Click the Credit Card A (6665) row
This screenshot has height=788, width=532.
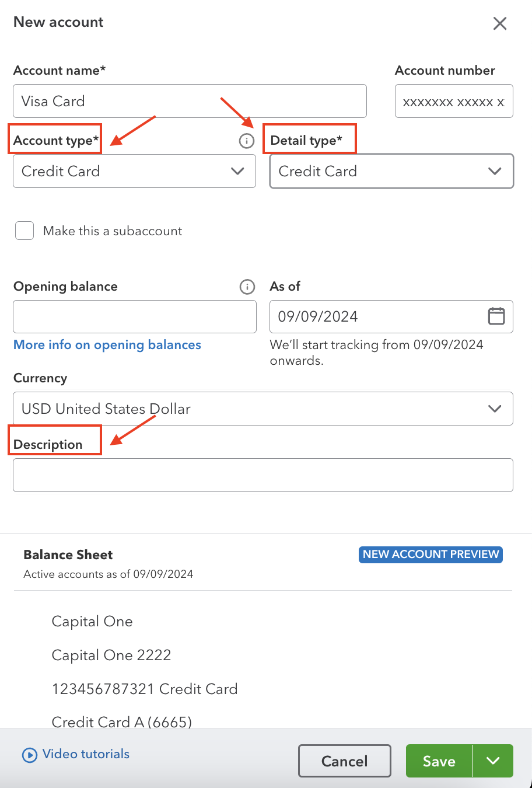[122, 722]
